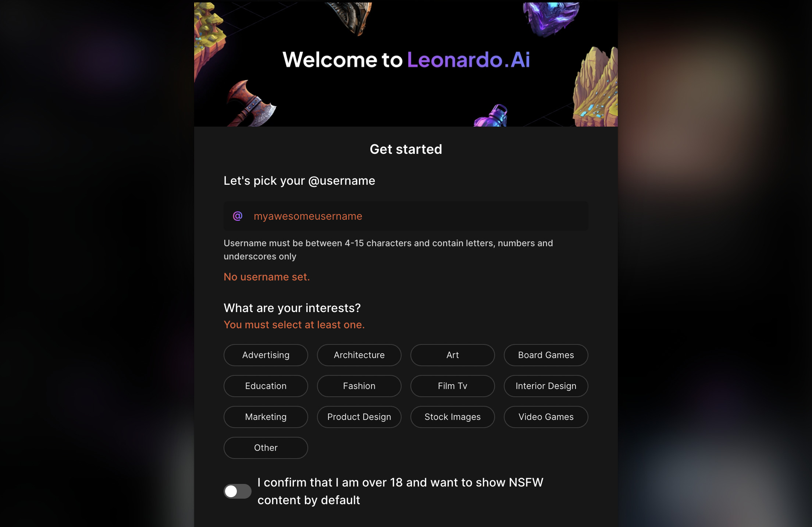Select the username text input field

click(406, 216)
